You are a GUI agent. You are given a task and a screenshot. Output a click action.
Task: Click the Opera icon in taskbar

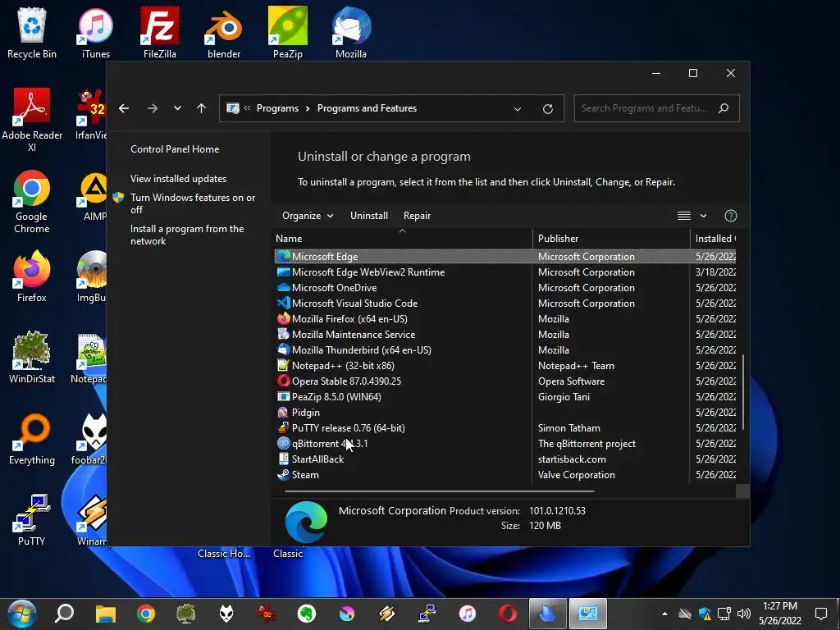pos(507,614)
